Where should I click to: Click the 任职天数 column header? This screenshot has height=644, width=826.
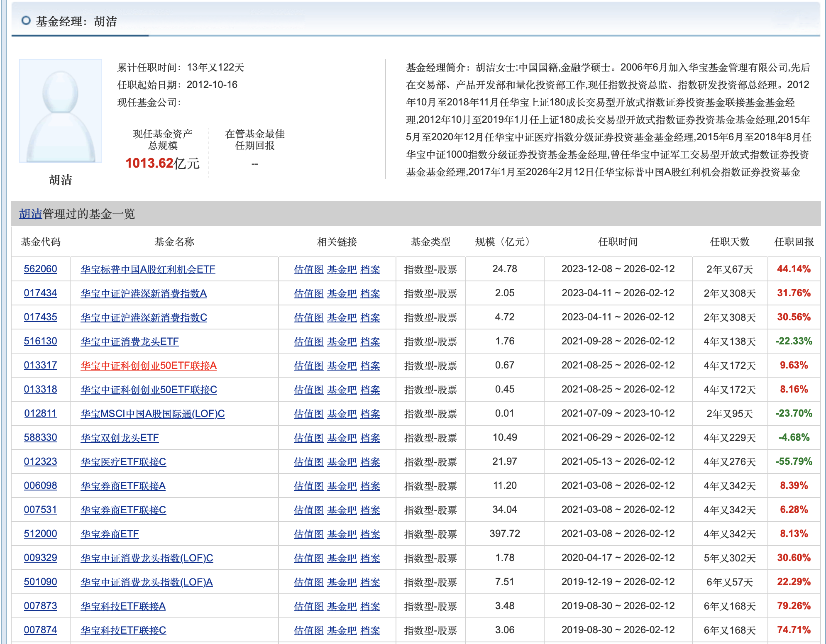[x=729, y=242]
